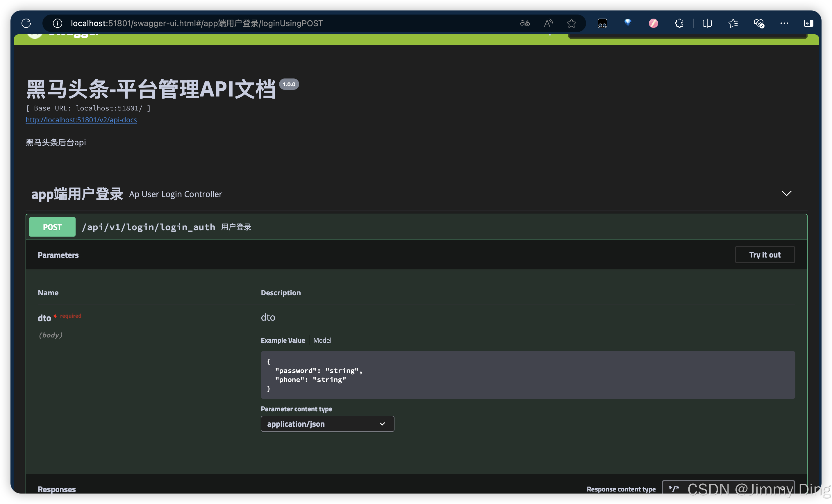Click the browser reload icon
Viewport: 832px width, 504px height.
pyautogui.click(x=26, y=23)
